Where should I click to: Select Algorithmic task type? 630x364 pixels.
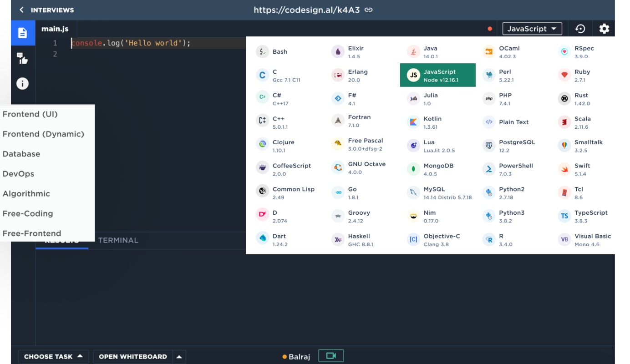tap(26, 194)
